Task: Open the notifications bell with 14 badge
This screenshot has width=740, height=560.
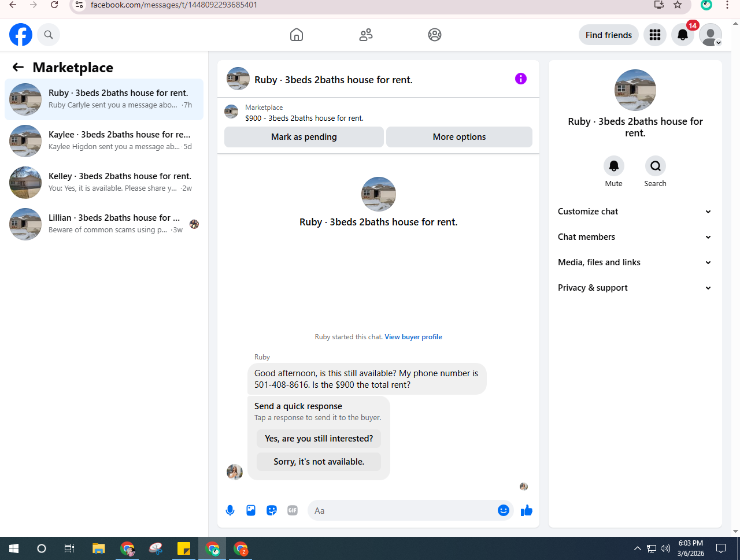Action: (683, 35)
